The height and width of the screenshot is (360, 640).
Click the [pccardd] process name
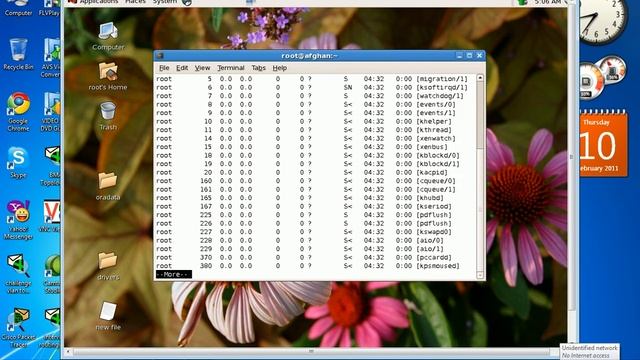[x=434, y=257]
